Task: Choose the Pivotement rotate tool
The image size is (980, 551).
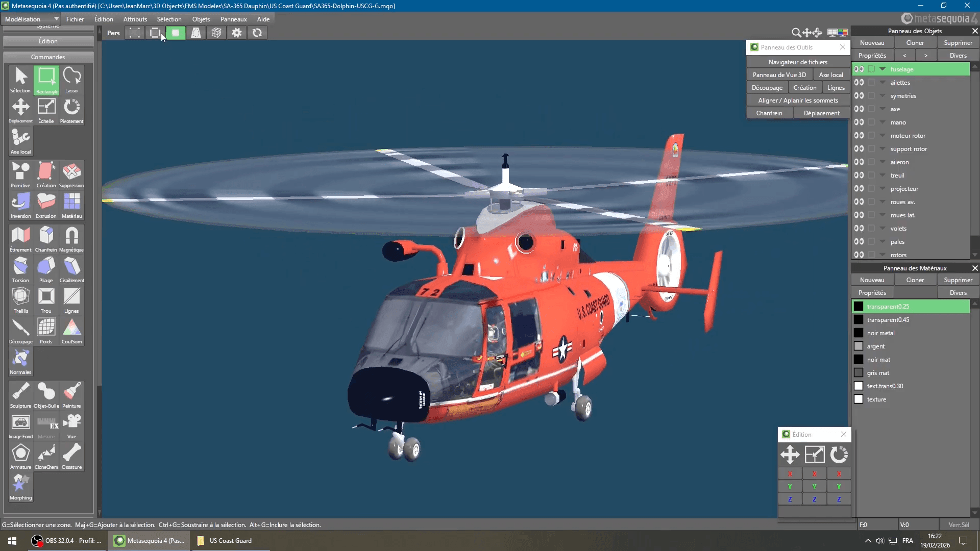Action: [x=71, y=111]
